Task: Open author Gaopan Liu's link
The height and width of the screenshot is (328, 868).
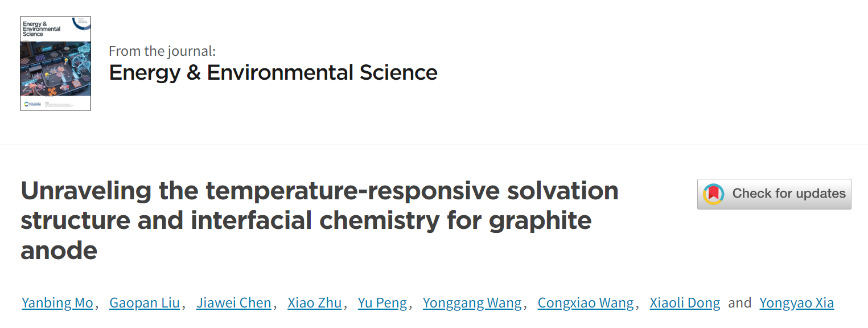Action: (x=145, y=303)
